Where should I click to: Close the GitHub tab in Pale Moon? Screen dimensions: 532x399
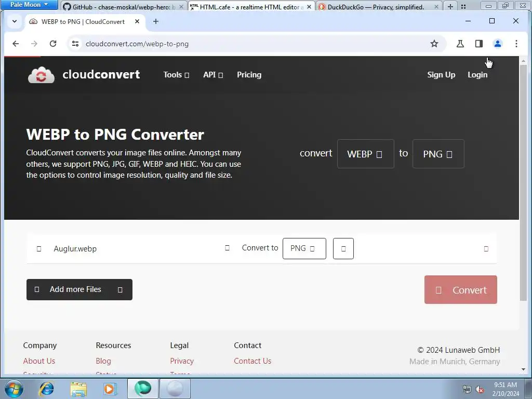click(181, 7)
